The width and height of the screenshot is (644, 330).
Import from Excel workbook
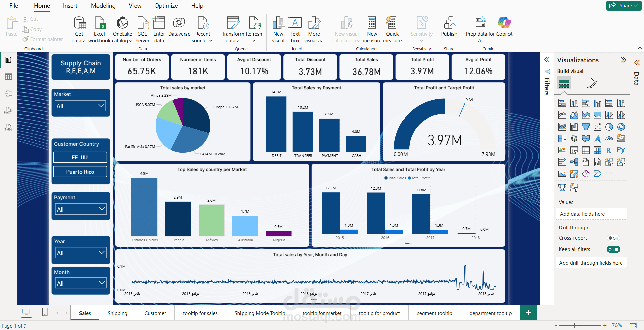pyautogui.click(x=99, y=30)
